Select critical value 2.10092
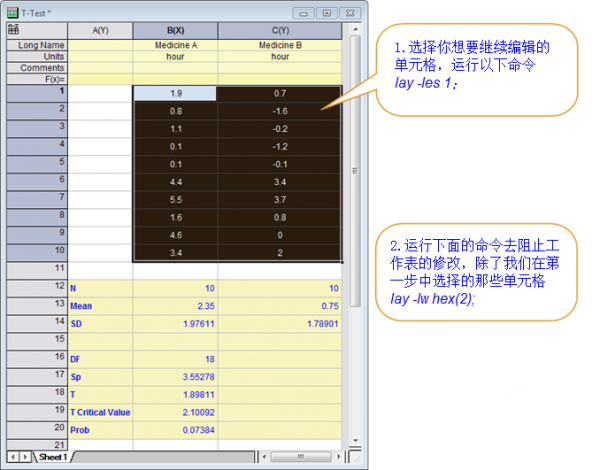The width and height of the screenshot is (600, 470). tap(175, 413)
